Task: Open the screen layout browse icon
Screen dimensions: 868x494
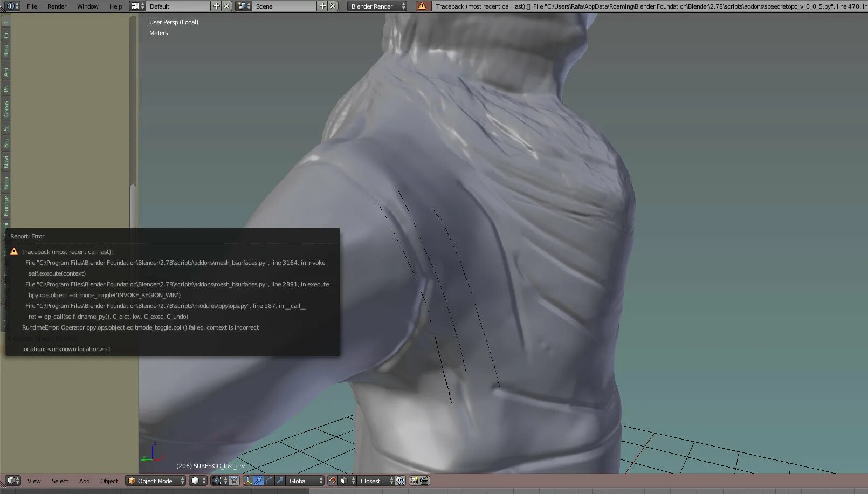Action: pos(137,6)
